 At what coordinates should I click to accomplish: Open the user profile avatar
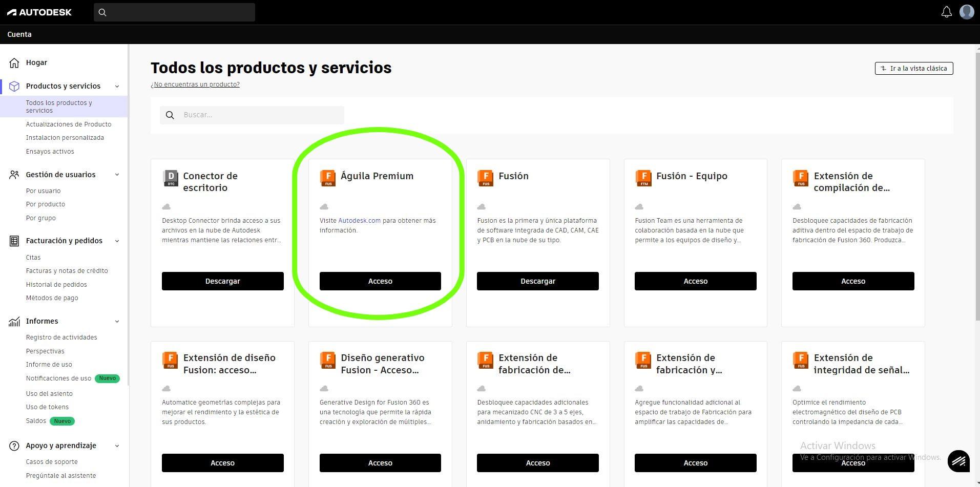967,12
